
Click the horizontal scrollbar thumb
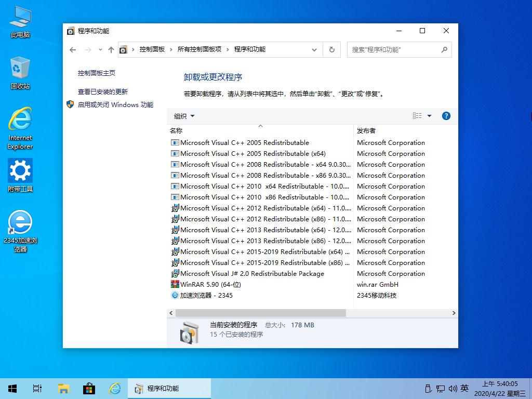261,313
